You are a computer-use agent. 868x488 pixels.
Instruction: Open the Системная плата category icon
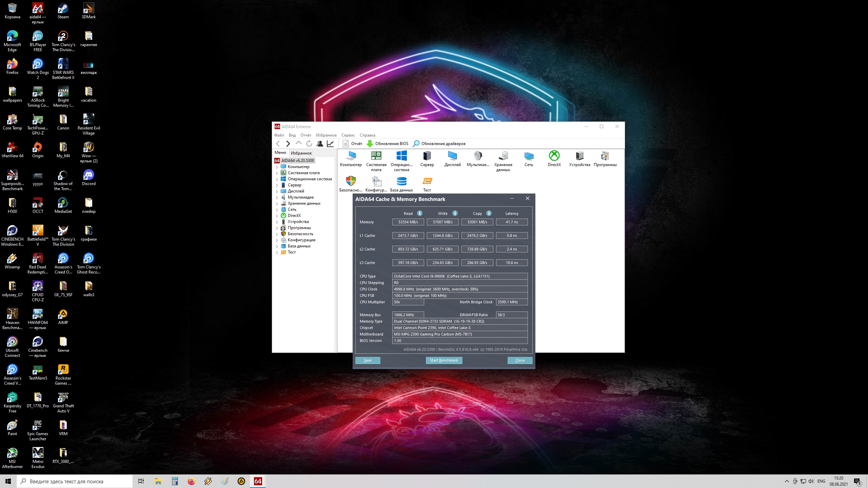376,156
